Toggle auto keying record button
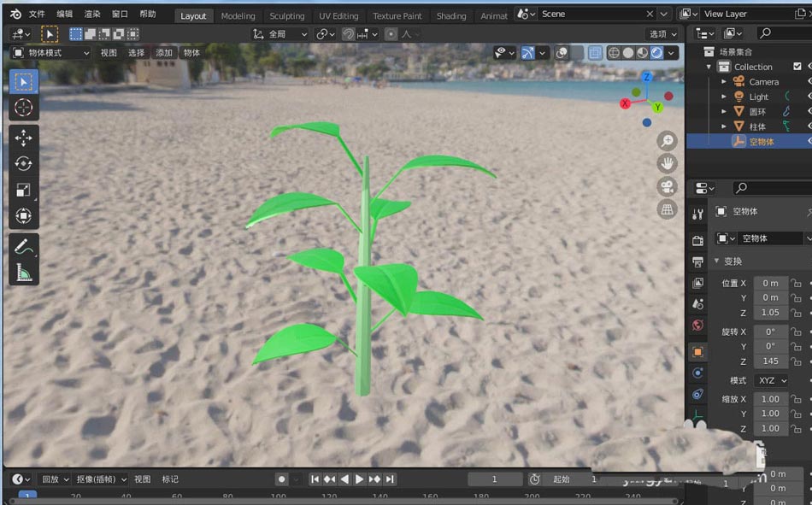This screenshot has height=505, width=812. pos(281,479)
